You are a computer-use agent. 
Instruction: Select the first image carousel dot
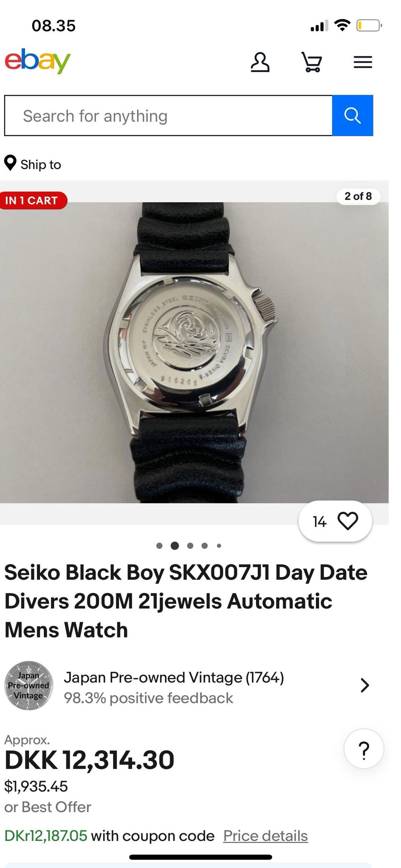coord(159,546)
